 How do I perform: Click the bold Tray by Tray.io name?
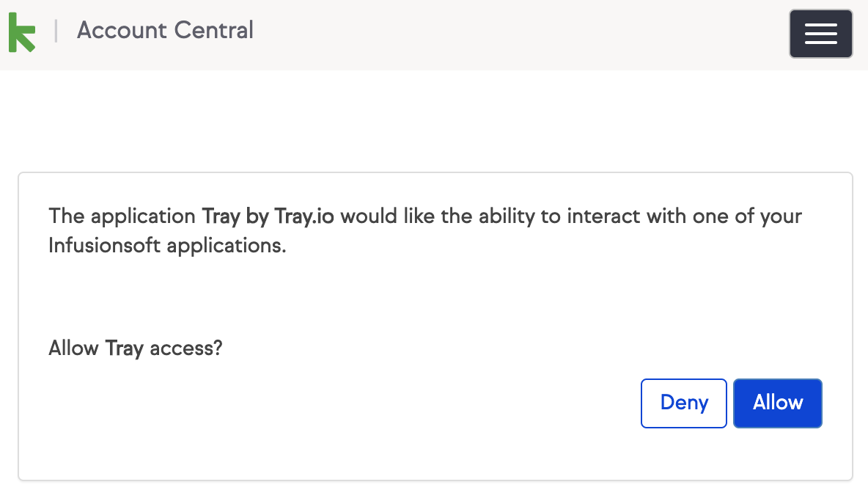[x=269, y=217]
